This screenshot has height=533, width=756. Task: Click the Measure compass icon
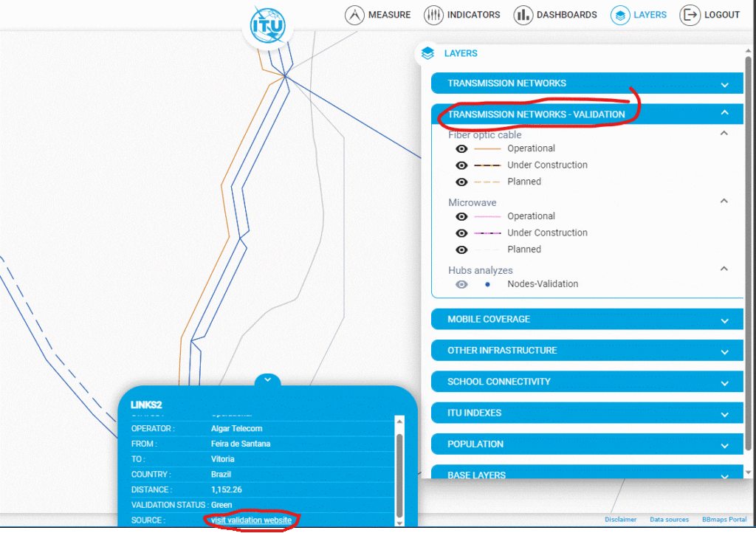(x=355, y=15)
